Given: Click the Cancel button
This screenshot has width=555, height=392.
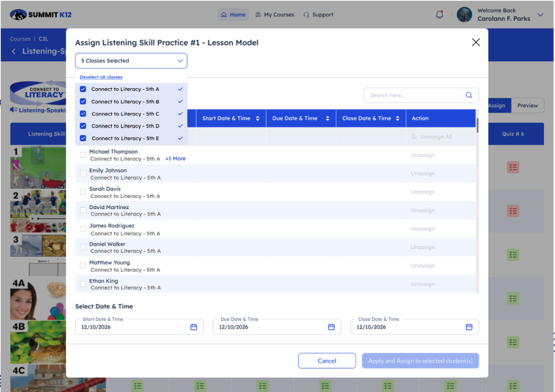Looking at the screenshot, I should click(327, 361).
